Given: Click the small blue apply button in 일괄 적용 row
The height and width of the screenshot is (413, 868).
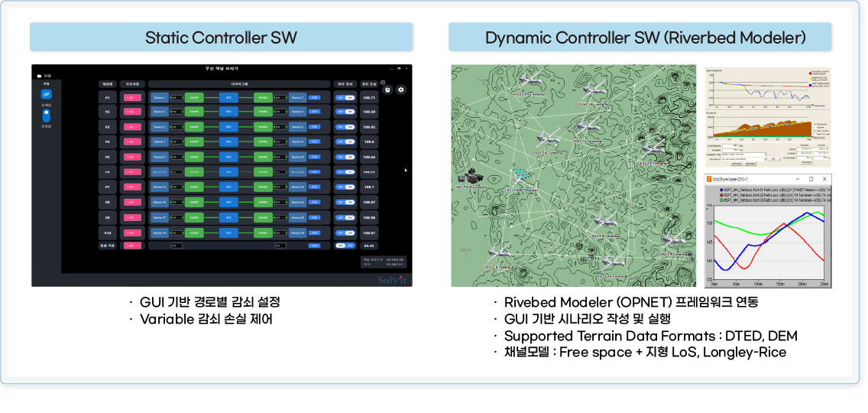Looking at the screenshot, I should click(315, 246).
